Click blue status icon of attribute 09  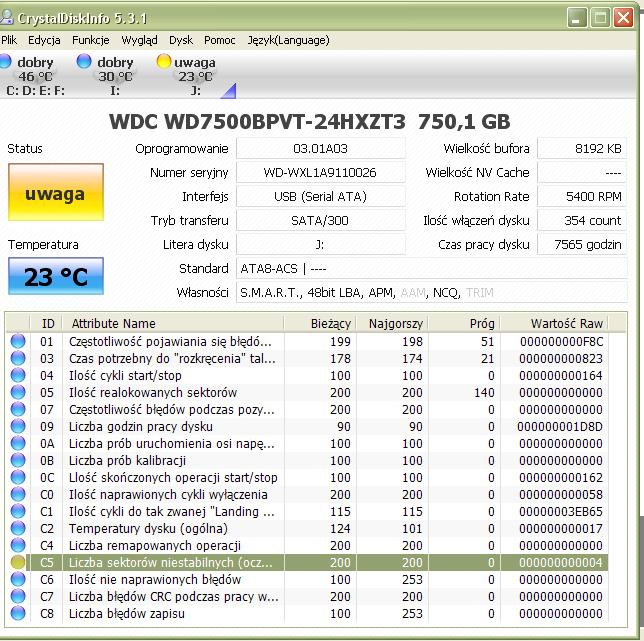18,426
